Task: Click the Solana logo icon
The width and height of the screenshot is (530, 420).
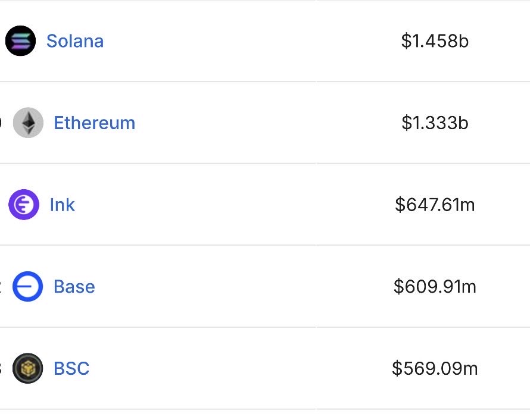Action: [20, 41]
